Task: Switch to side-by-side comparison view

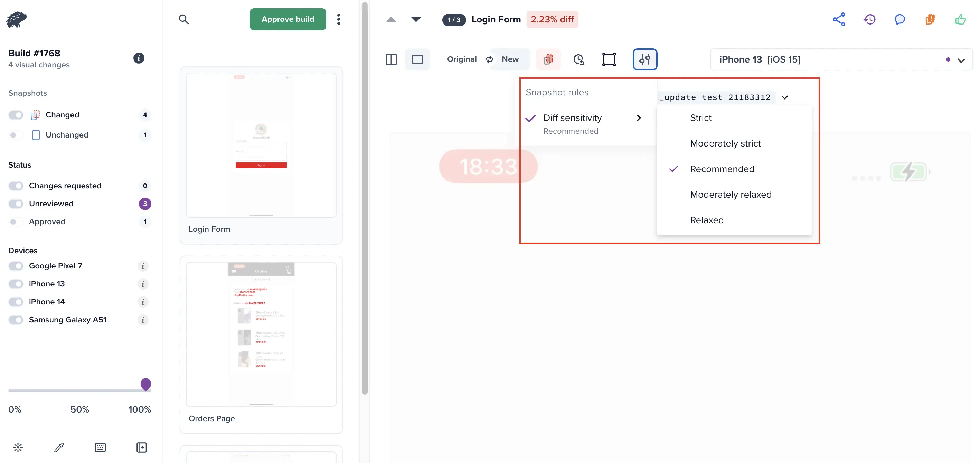Action: pos(391,59)
